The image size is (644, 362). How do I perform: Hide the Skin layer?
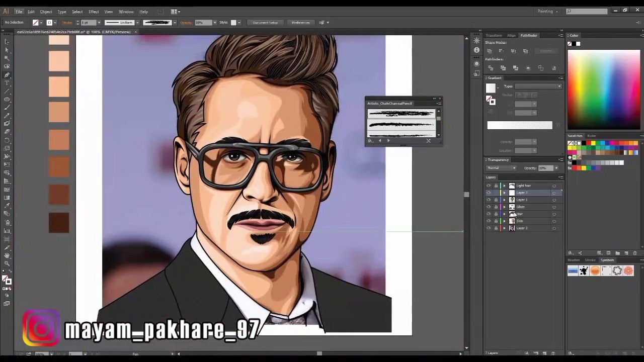489,221
